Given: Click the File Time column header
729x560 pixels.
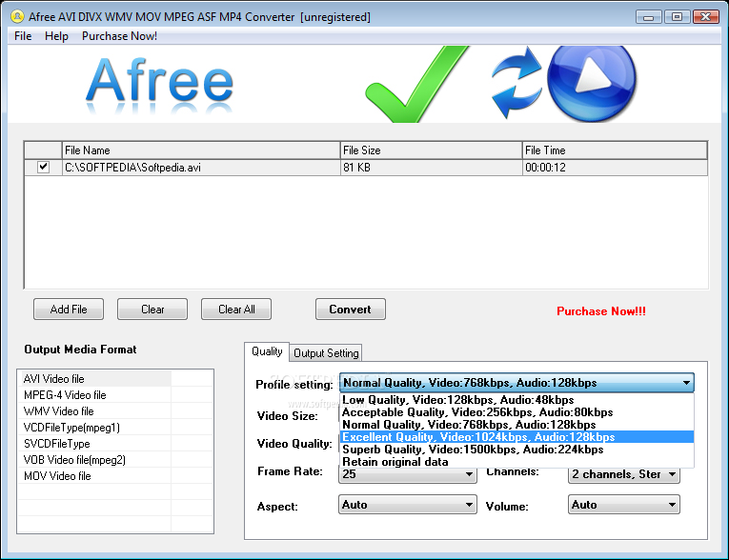Looking at the screenshot, I should pyautogui.click(x=615, y=150).
